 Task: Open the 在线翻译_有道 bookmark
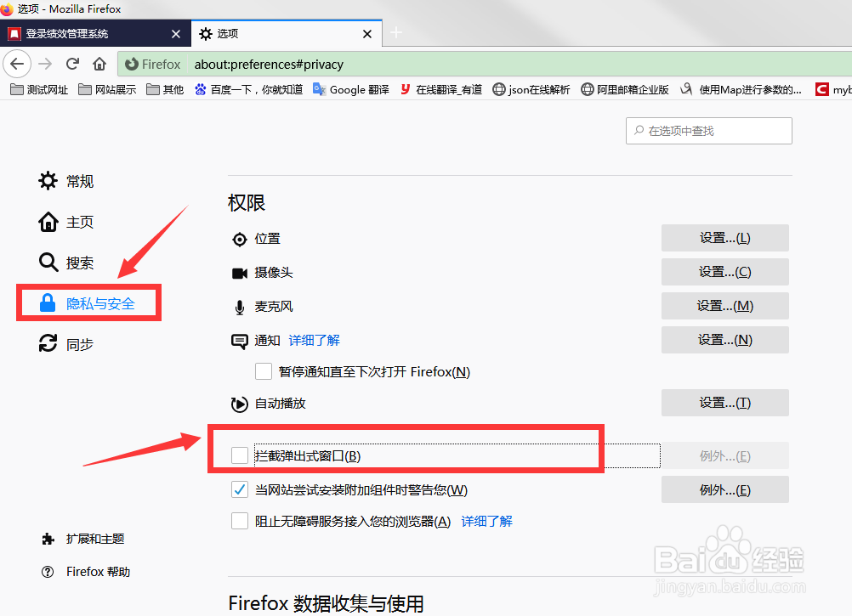(441, 89)
